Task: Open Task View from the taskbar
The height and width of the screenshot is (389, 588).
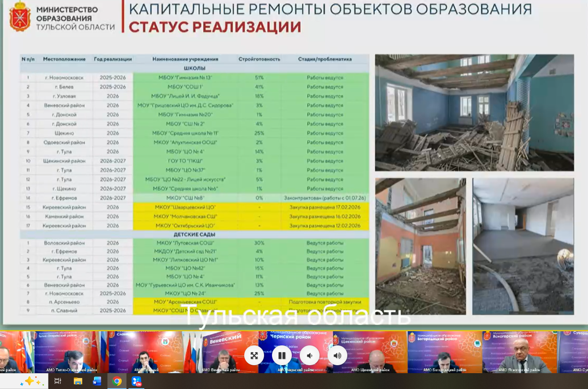Action: [58, 381]
